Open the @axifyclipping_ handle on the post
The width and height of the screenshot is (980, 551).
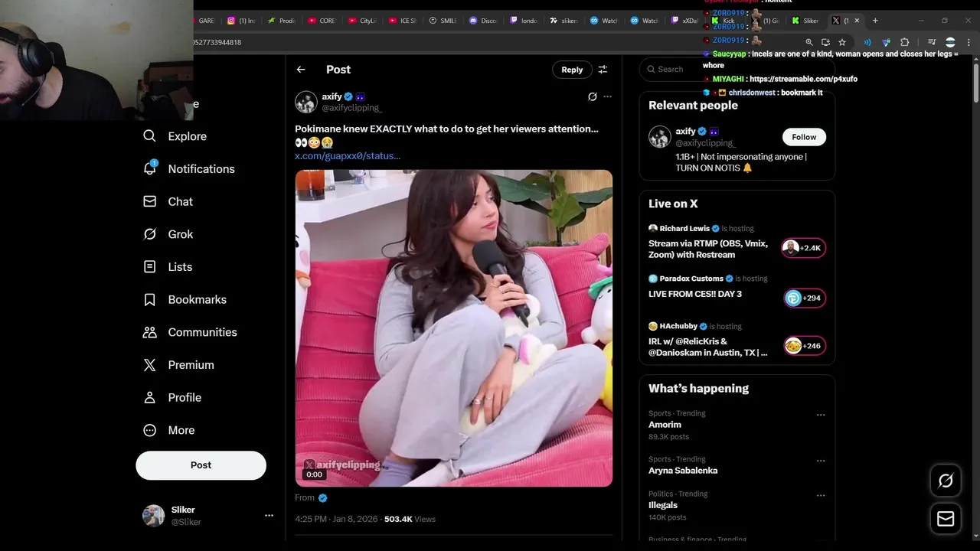coord(351,108)
